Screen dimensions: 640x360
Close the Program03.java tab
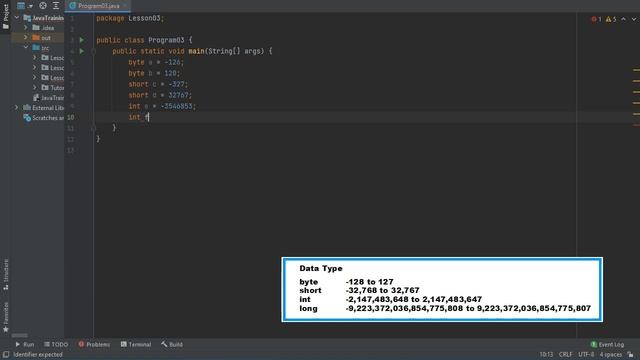point(125,6)
